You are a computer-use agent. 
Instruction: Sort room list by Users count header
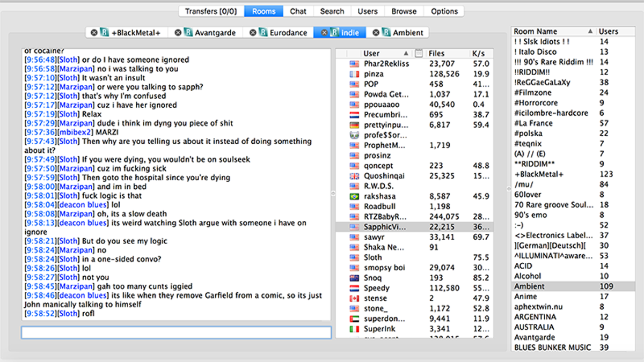(616, 31)
